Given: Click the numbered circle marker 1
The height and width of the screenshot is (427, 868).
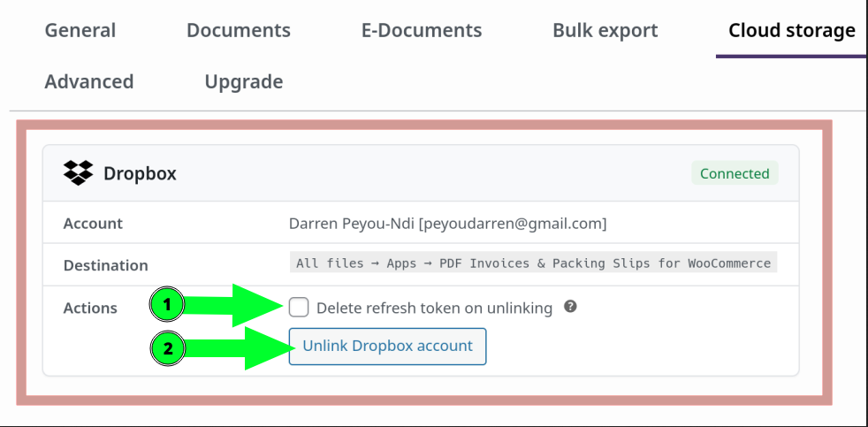Looking at the screenshot, I should coord(167,306).
